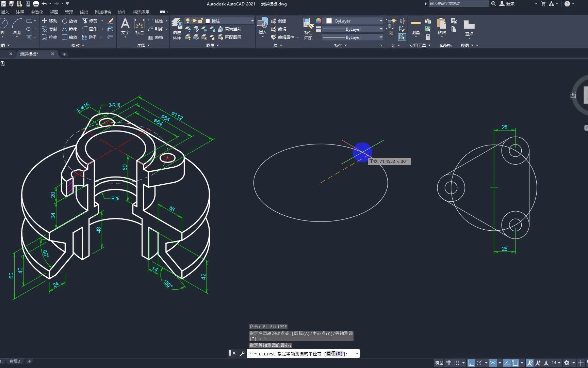The height and width of the screenshot is (368, 588).
Task: Click Edit Attributes (编辑属性) button
Action: [283, 37]
